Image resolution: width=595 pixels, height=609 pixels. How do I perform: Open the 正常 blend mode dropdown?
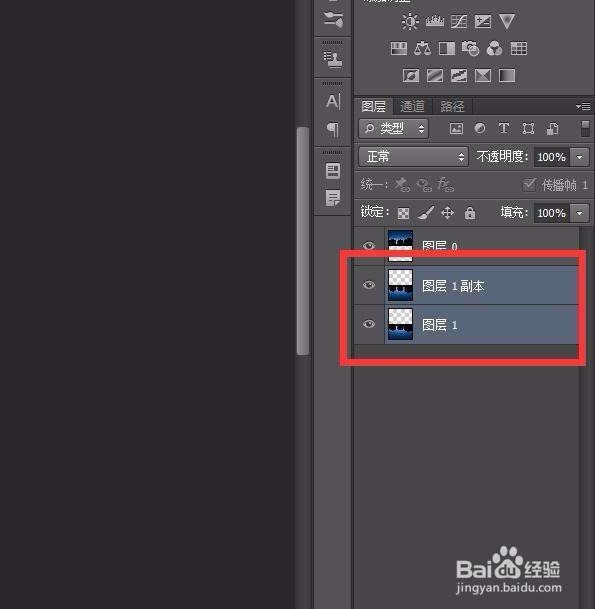(413, 157)
